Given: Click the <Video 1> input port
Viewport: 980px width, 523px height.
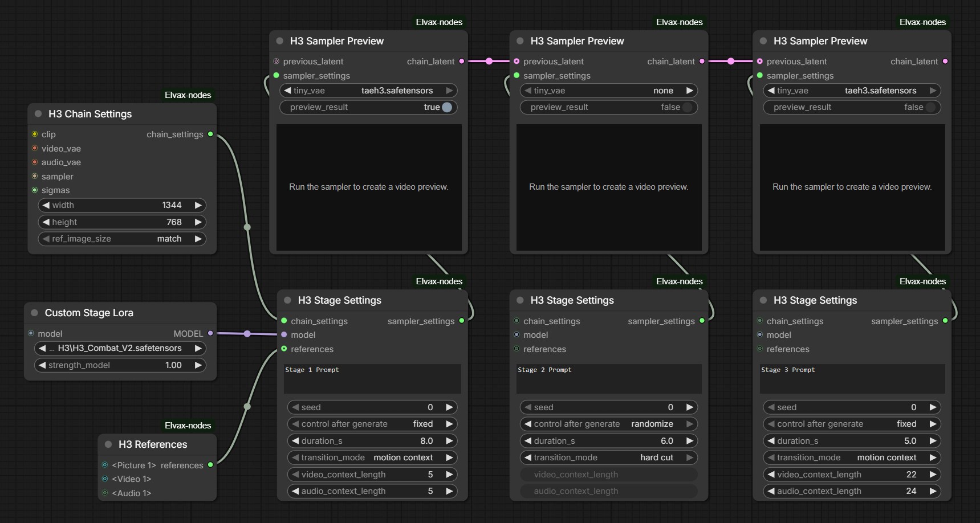Looking at the screenshot, I should [105, 479].
